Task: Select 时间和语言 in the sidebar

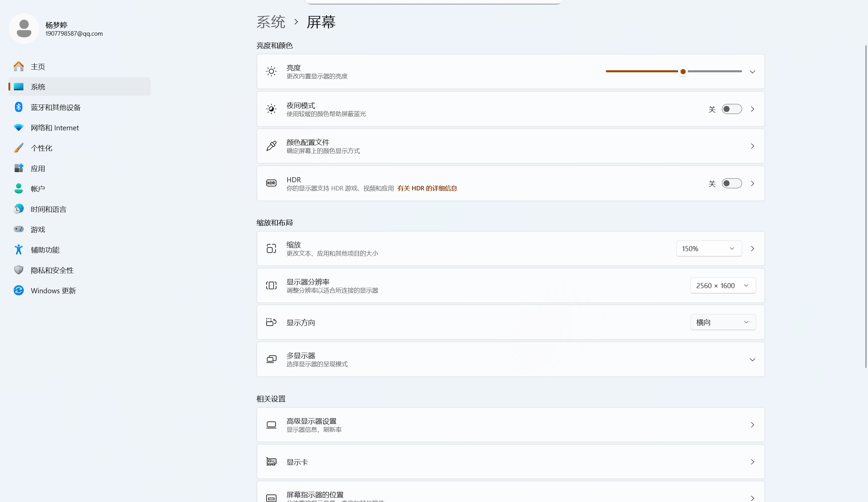Action: pyautogui.click(x=48, y=209)
